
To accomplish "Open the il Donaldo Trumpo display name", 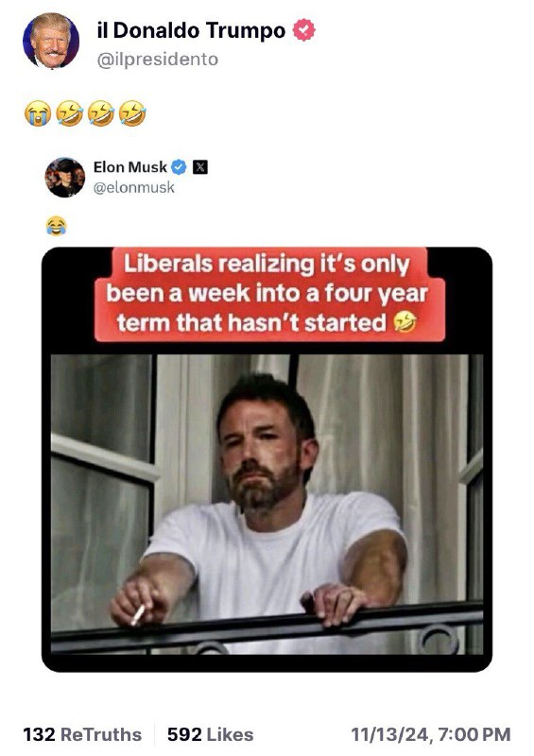I will coord(191,30).
